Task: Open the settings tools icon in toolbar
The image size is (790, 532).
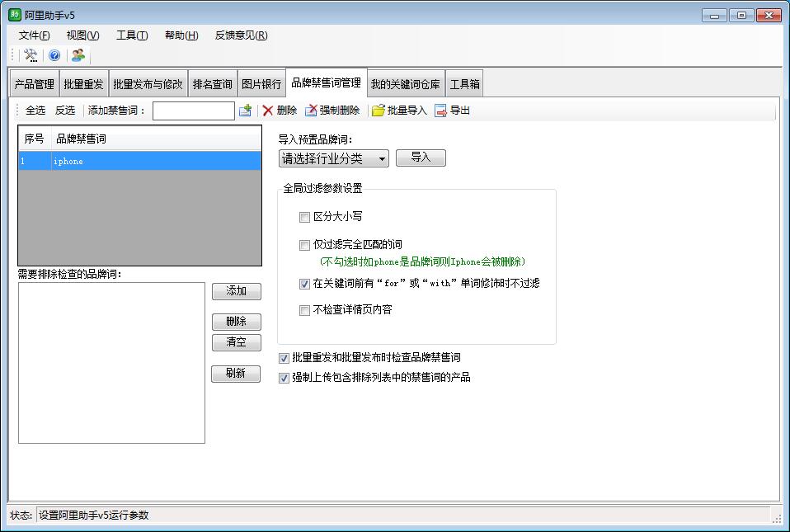Action: [x=31, y=55]
